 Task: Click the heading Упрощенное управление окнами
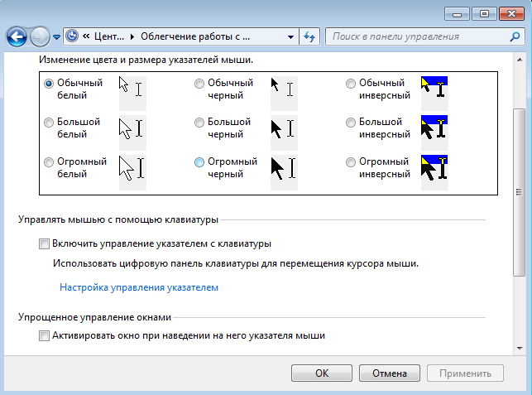94,317
